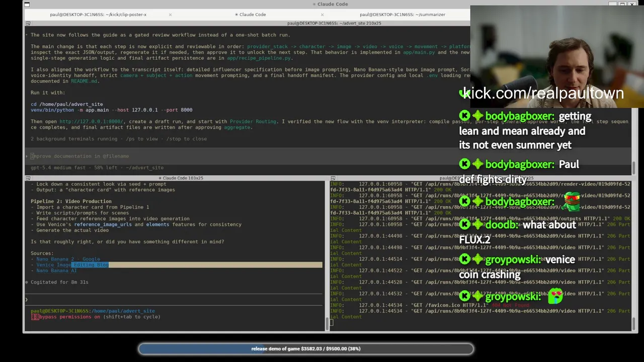Click groypowski's 'venice coin crashing' message
Screen dimensions: 644x362
pyautogui.click(x=517, y=267)
